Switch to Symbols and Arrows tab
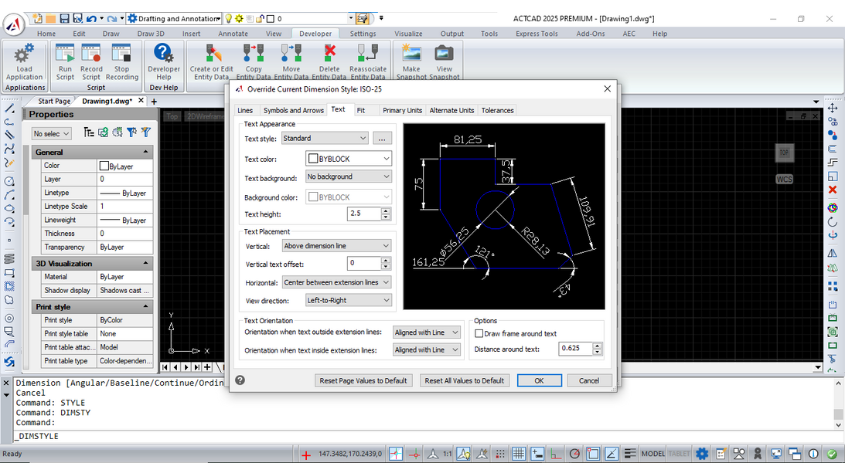The width and height of the screenshot is (845, 475). tap(293, 110)
